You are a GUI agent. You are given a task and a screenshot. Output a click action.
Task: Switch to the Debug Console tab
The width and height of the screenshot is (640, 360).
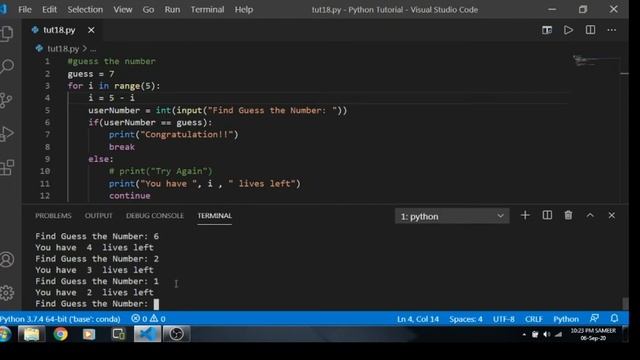click(x=155, y=216)
